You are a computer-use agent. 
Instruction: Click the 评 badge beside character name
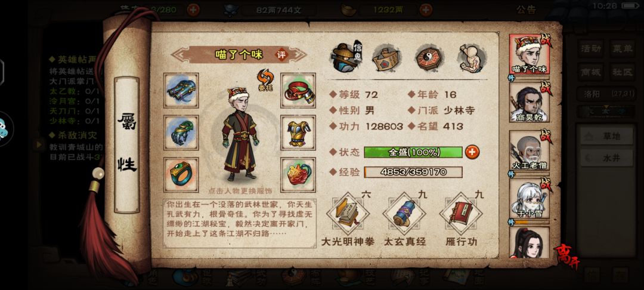click(x=281, y=55)
